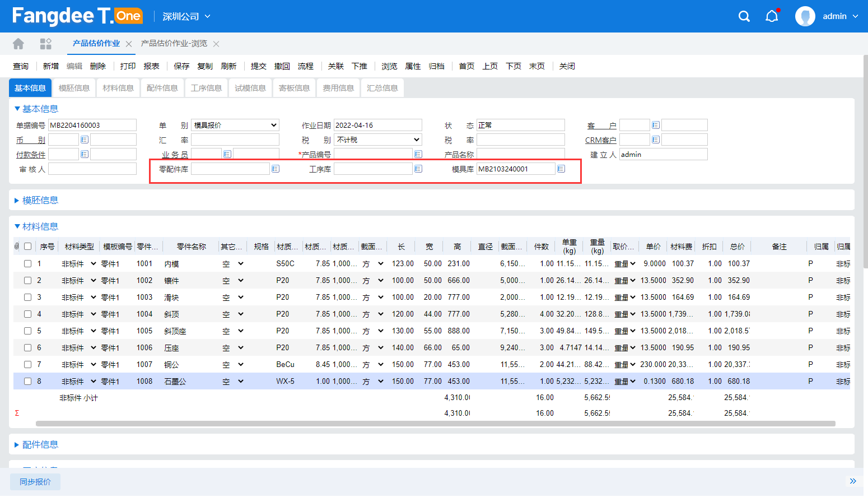Check the checkbox for material row 1 内模
The image size is (868, 497).
click(27, 263)
